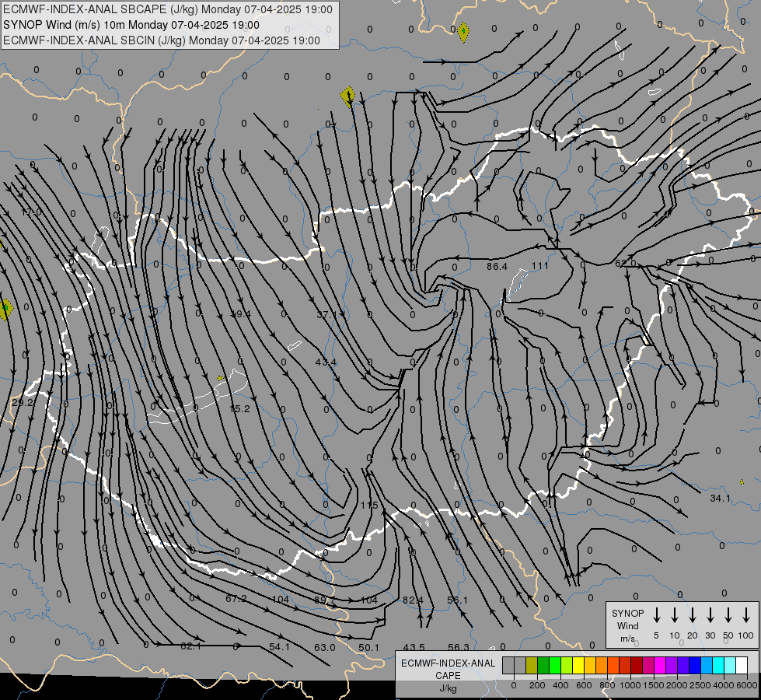Click the SBCIN header line in the title box
This screenshot has height=700, width=761.
pos(162,40)
